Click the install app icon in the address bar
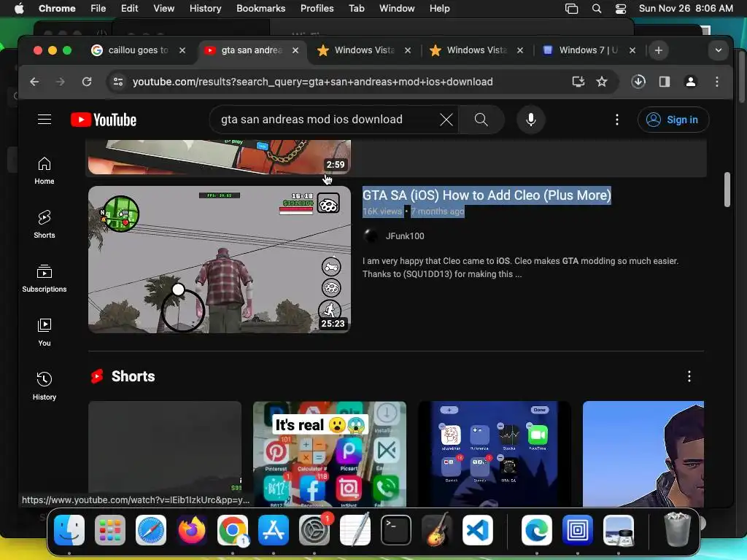Screen dimensions: 747x560 click(x=578, y=82)
